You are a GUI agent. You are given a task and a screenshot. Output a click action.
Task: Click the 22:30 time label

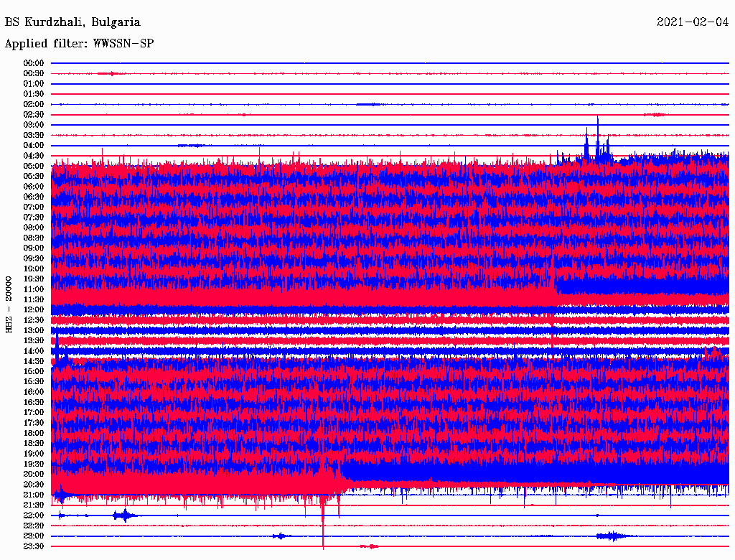pos(34,526)
